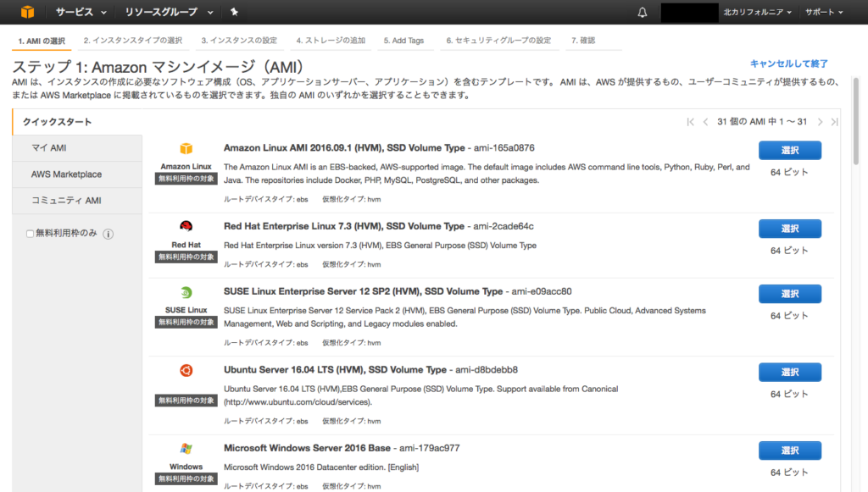
Task: Click 選択 for Microsoft Windows Server 2016 Base
Action: tap(790, 451)
